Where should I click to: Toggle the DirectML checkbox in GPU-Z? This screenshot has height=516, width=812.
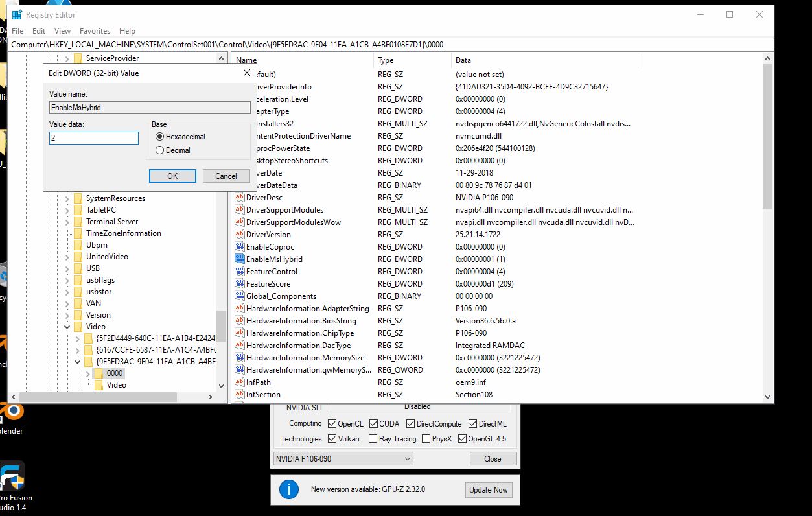point(472,424)
